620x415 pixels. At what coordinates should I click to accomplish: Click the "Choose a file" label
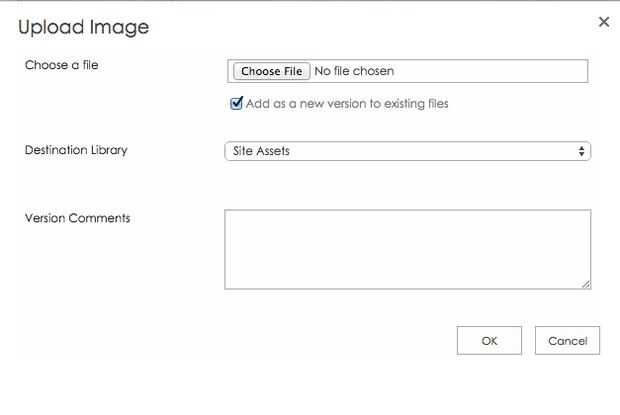61,65
